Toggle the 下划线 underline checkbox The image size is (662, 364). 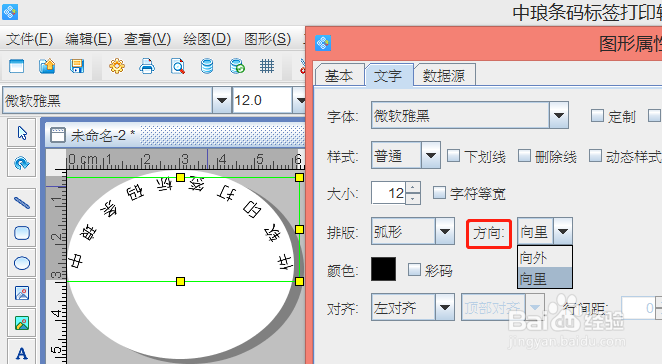coord(453,156)
